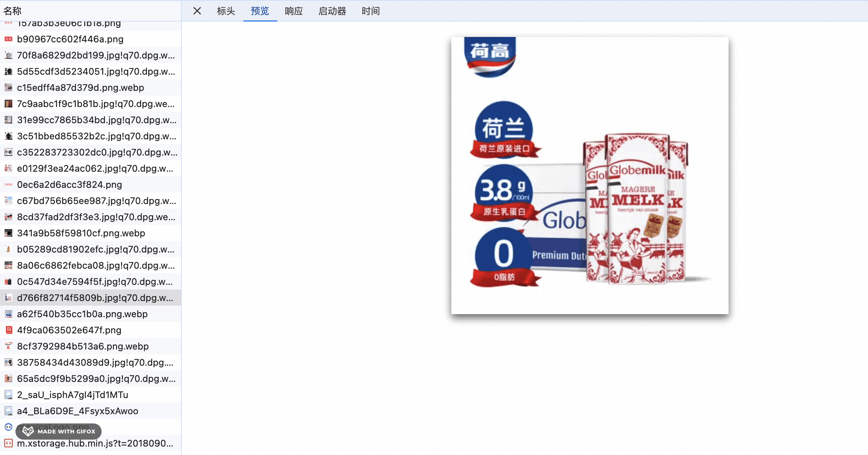Click the Globemilk product preview image

[x=590, y=176]
